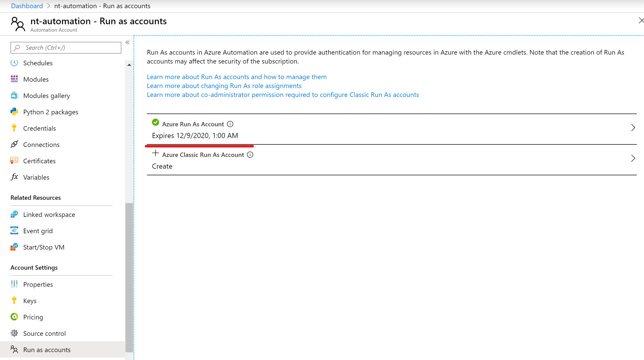Click the Pricing label

[x=33, y=317]
